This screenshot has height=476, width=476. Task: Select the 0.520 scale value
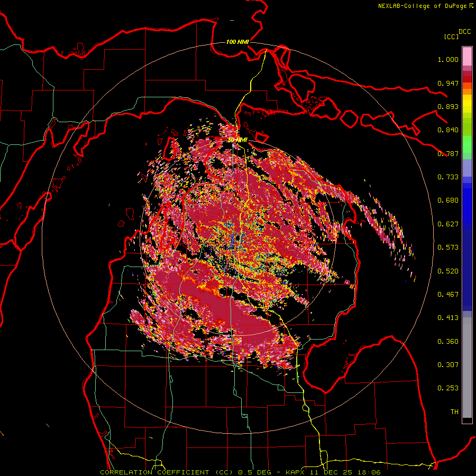(x=448, y=271)
